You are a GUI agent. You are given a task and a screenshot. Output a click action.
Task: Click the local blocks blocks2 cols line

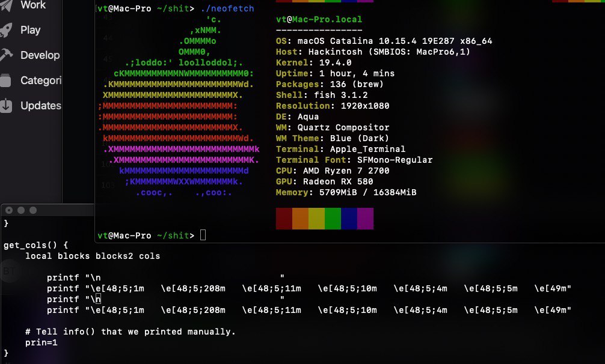coord(93,256)
